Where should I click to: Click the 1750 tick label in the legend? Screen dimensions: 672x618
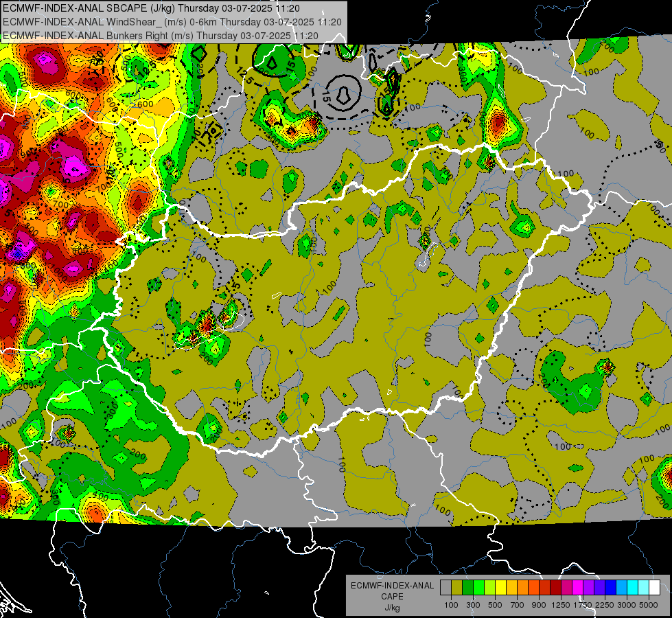(583, 605)
